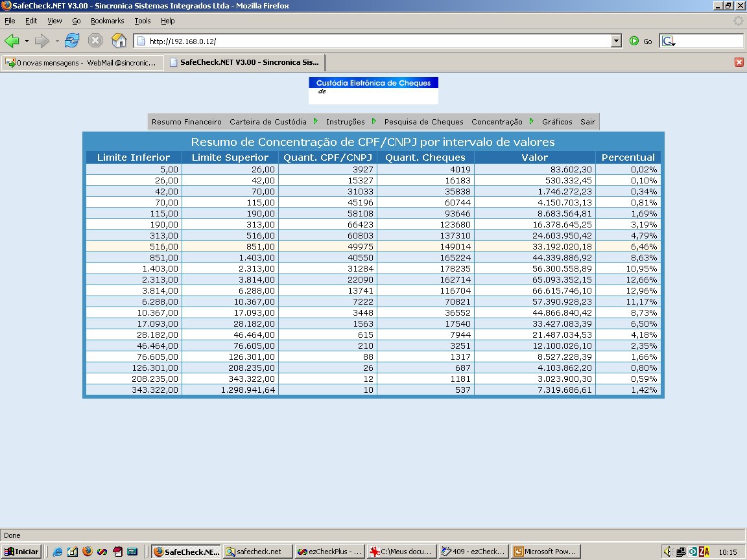Click the Iniciar start button
747x560 pixels.
coord(21,552)
